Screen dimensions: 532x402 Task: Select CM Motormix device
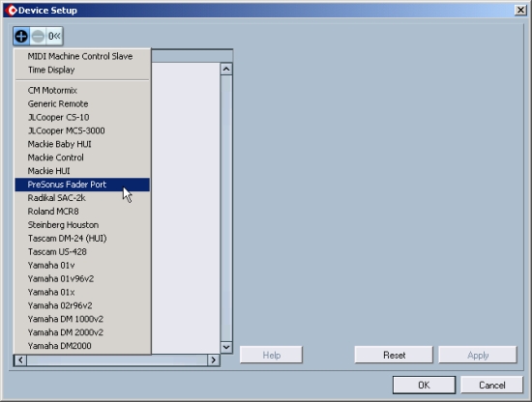click(82, 91)
